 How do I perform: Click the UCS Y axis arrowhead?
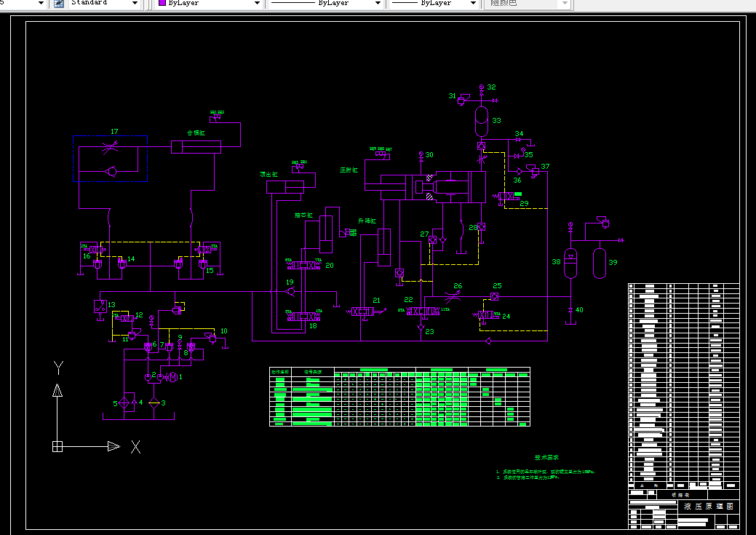[57, 390]
